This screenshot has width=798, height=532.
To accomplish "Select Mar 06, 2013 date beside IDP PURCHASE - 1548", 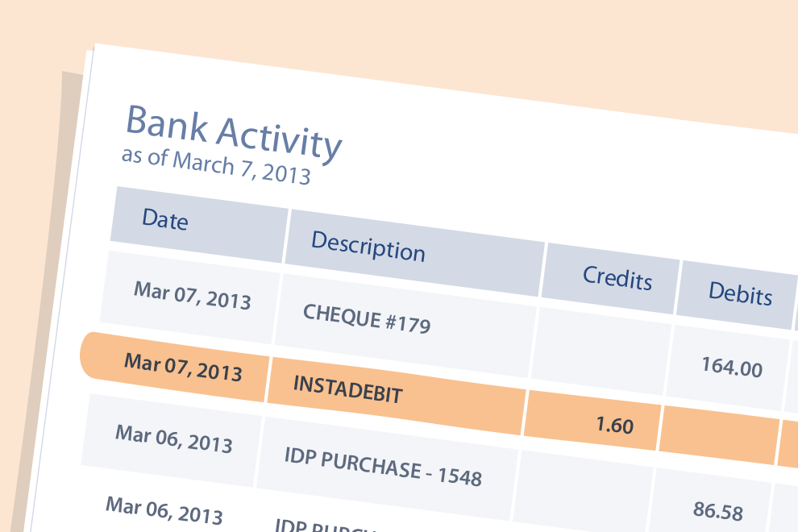I will pos(172,440).
